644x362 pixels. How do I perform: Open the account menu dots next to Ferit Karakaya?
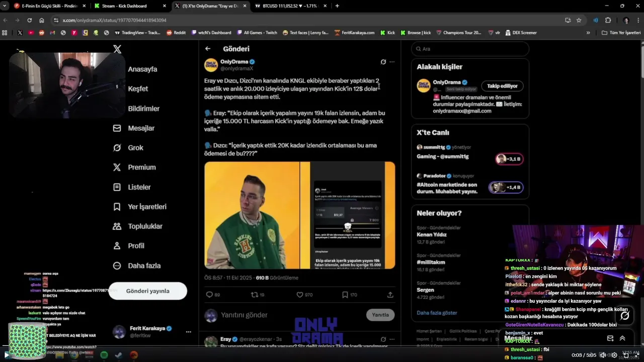coord(189,332)
